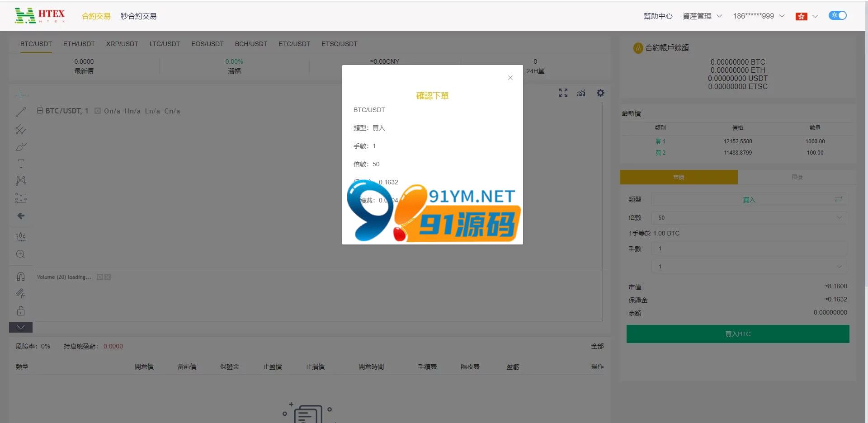Select the text annotation tool
The image size is (868, 423).
[x=21, y=164]
